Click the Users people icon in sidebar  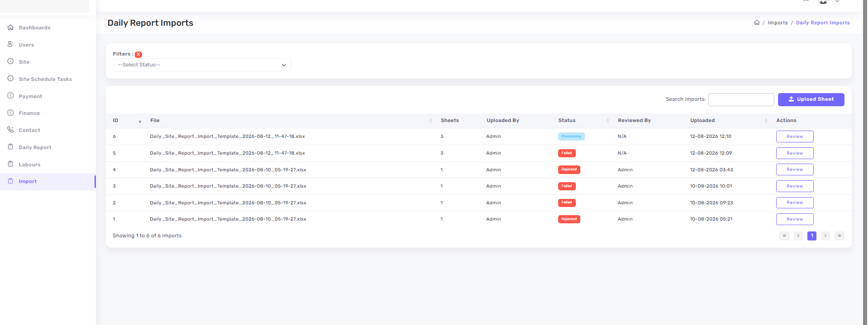tap(10, 44)
